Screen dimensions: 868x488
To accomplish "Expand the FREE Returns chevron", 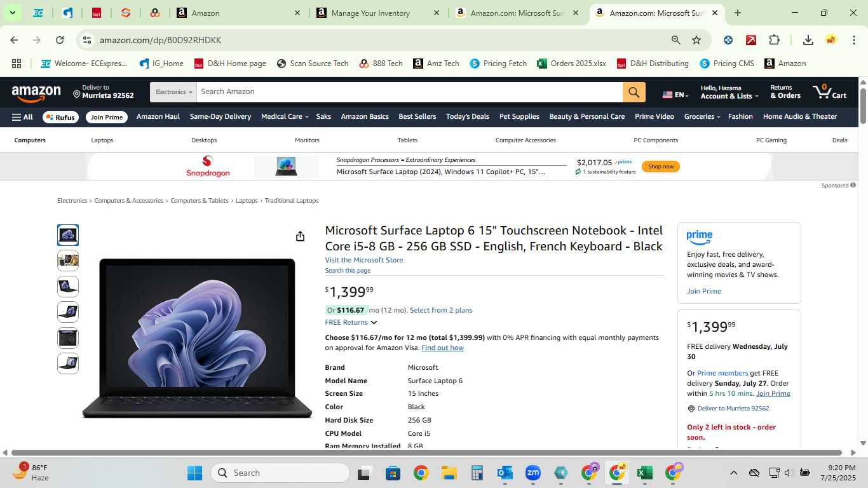I will tap(374, 323).
